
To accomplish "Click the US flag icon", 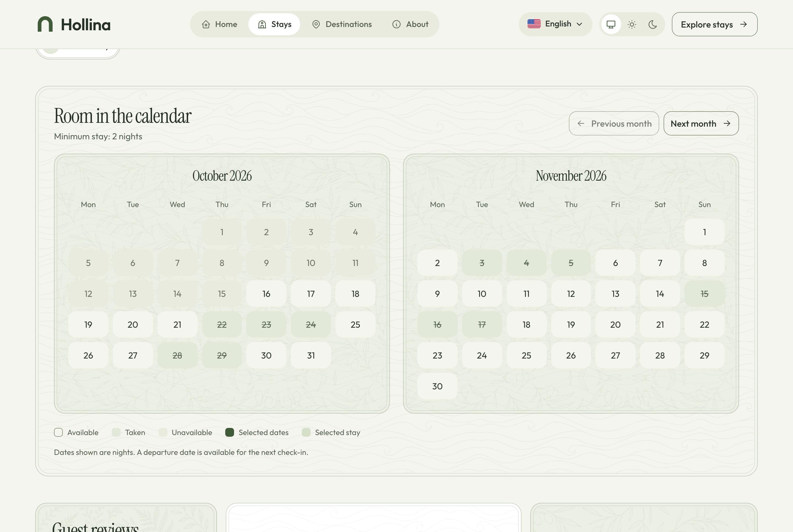I will click(x=534, y=24).
